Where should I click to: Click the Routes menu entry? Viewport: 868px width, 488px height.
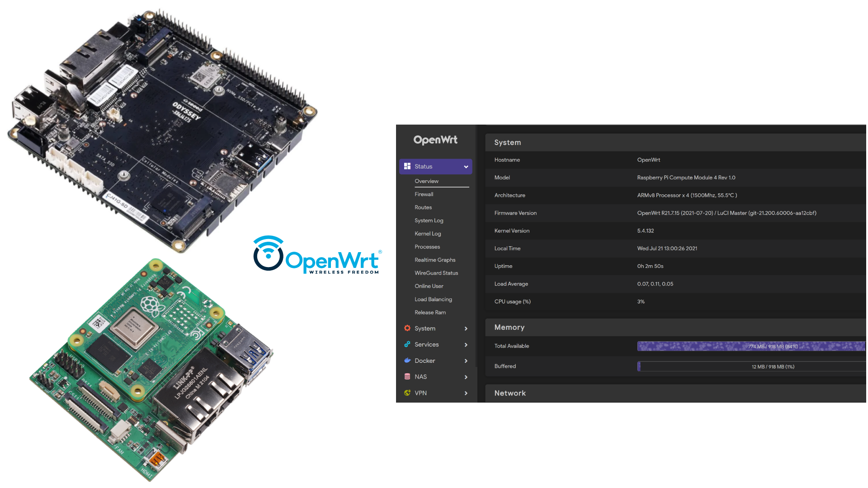(x=423, y=207)
